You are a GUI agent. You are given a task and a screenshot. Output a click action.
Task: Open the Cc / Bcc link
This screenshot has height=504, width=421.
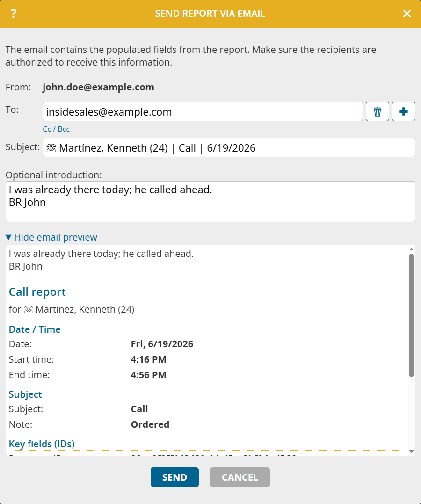click(x=56, y=129)
